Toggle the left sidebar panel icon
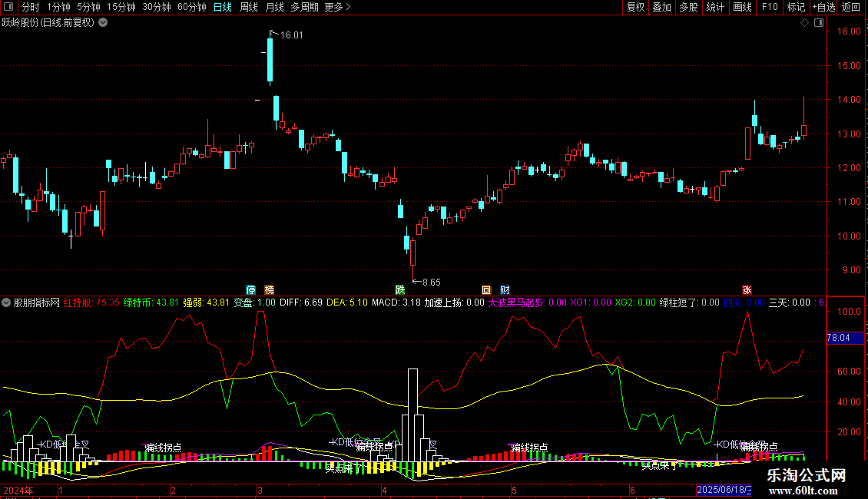The image size is (868, 499). tap(8, 7)
